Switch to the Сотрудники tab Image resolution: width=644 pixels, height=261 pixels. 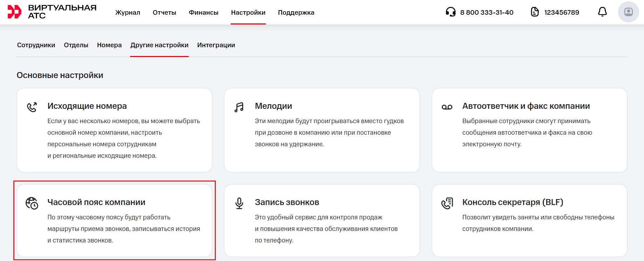36,45
